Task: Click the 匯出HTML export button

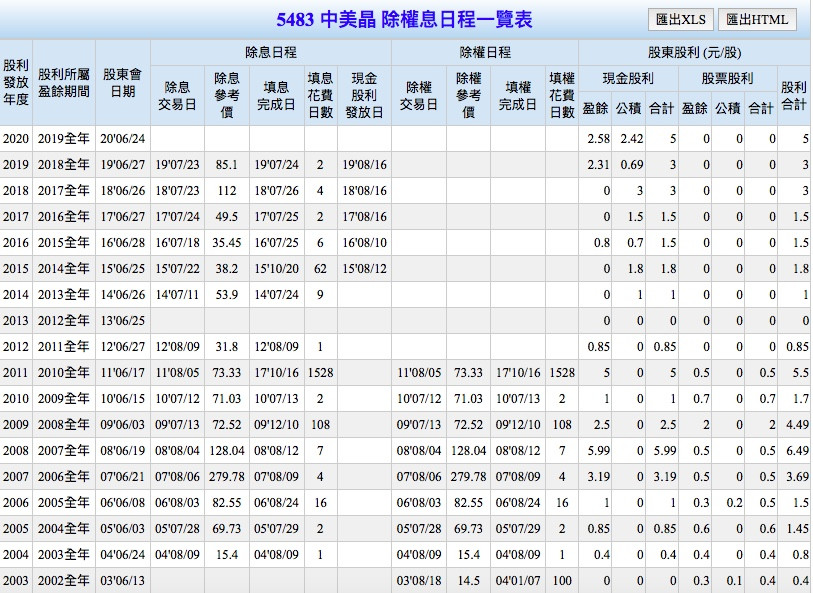Action: tap(757, 19)
